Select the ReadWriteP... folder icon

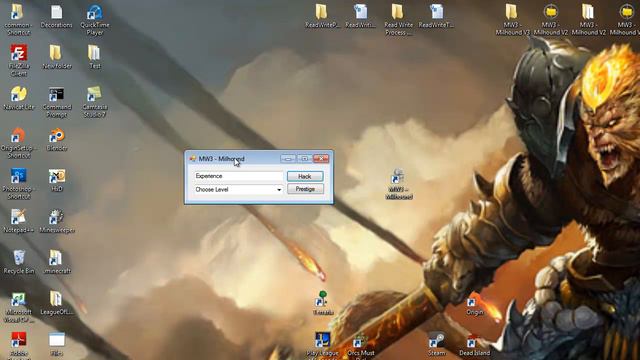point(322,16)
